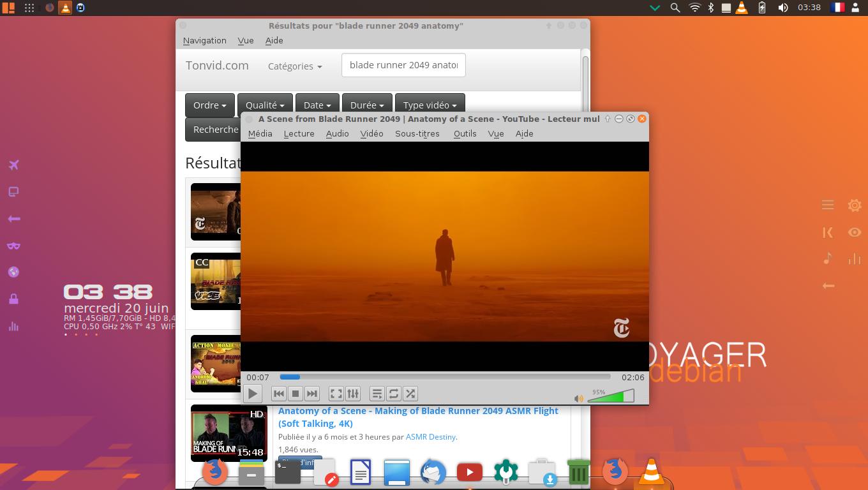
Task: Open the green gear settings dock icon
Action: tap(505, 471)
